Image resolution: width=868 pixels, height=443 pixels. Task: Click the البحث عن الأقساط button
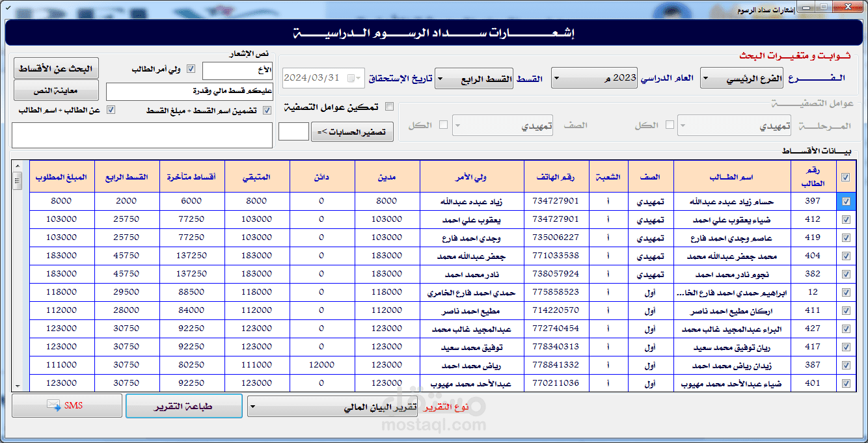point(56,68)
